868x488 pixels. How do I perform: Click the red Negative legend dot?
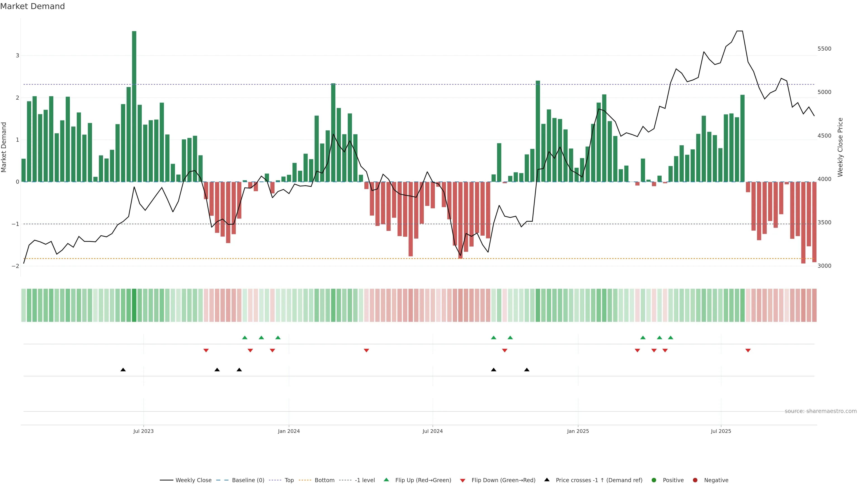coord(695,480)
